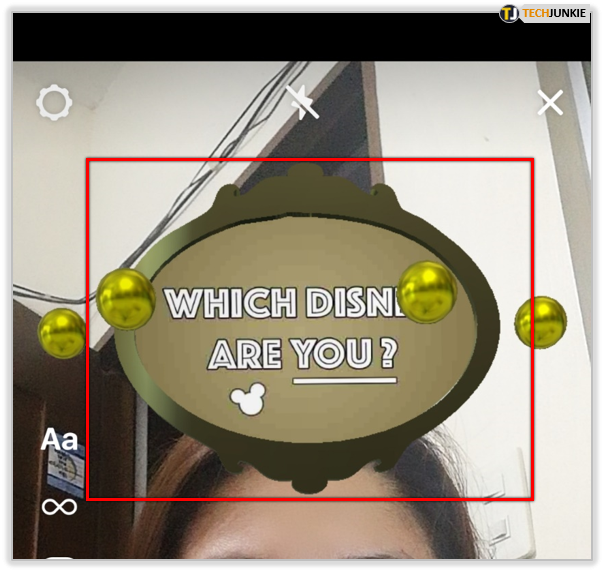
Task: Click the TechJunkie logo watermark
Action: pyautogui.click(x=510, y=14)
